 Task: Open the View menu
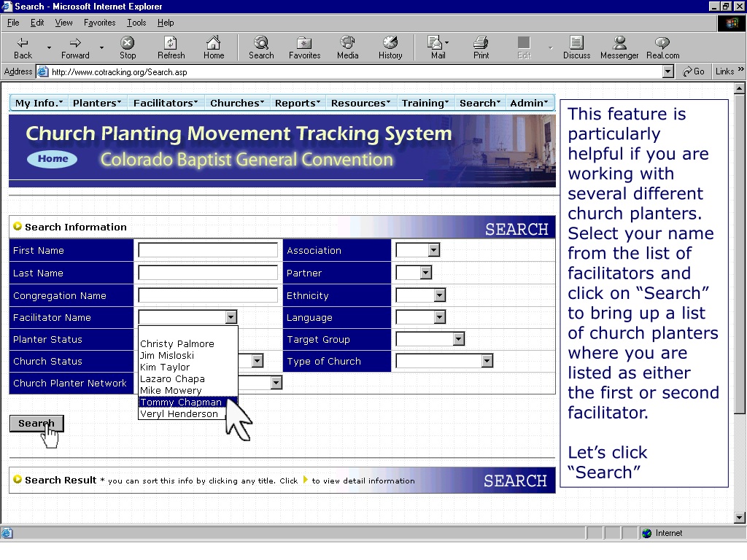point(64,23)
